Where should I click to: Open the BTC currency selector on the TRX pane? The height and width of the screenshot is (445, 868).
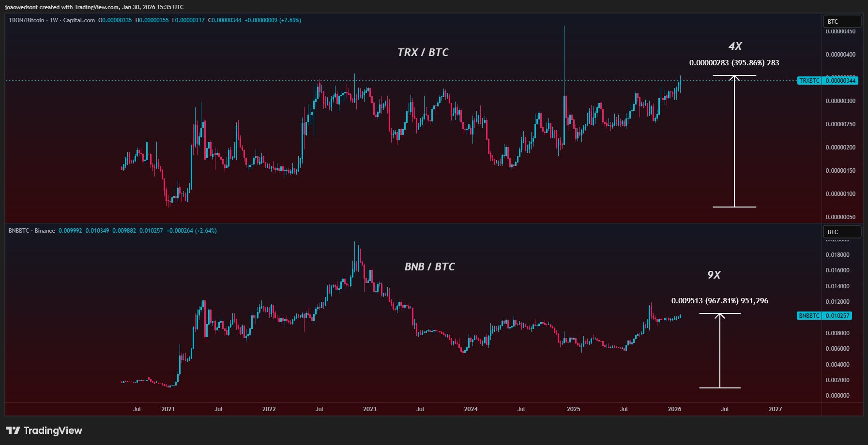[842, 21]
